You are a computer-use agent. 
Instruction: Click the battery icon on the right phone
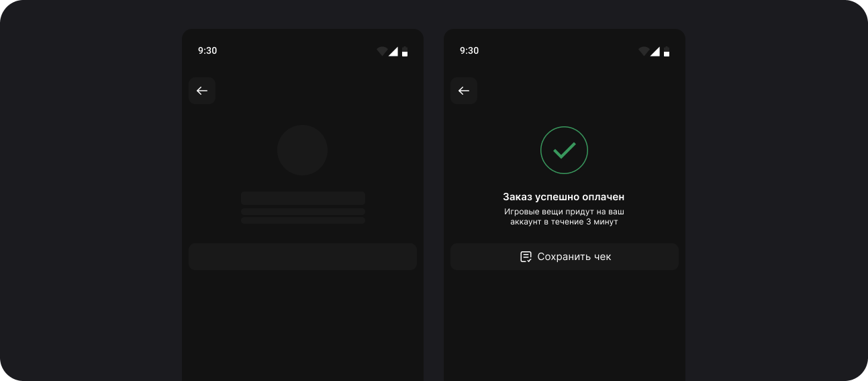pos(667,52)
